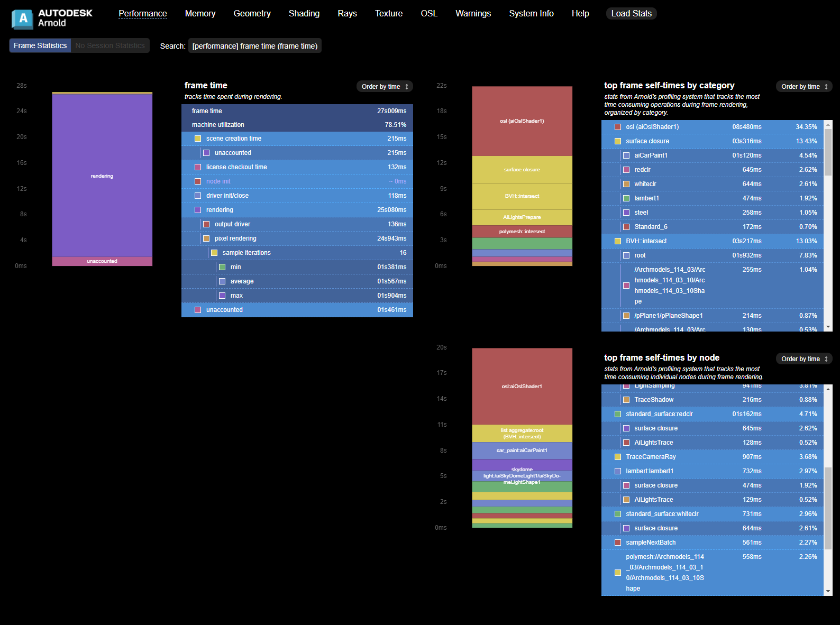Switch to the Shading tab
840x625 pixels.
304,14
